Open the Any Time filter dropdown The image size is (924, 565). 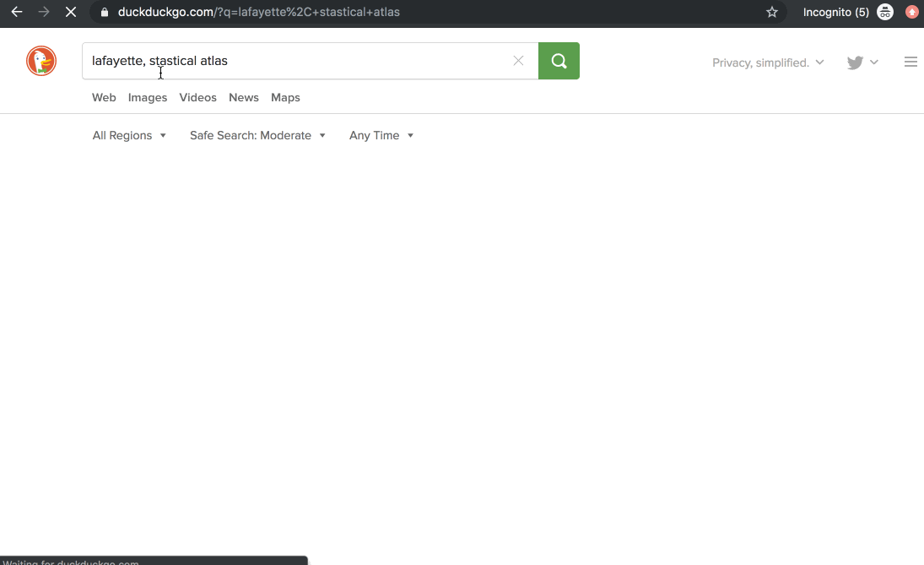[381, 136]
